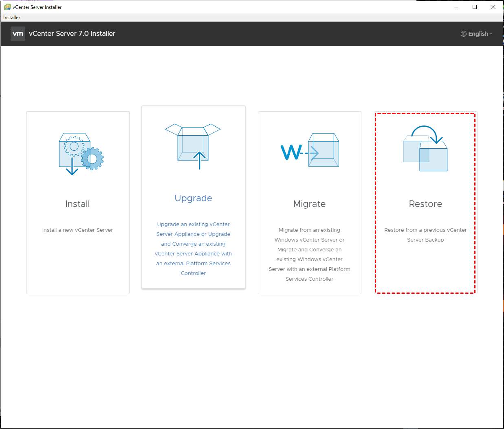Image resolution: width=504 pixels, height=429 pixels.
Task: Click 'Install a new vCenter Server' description
Action: pos(77,230)
